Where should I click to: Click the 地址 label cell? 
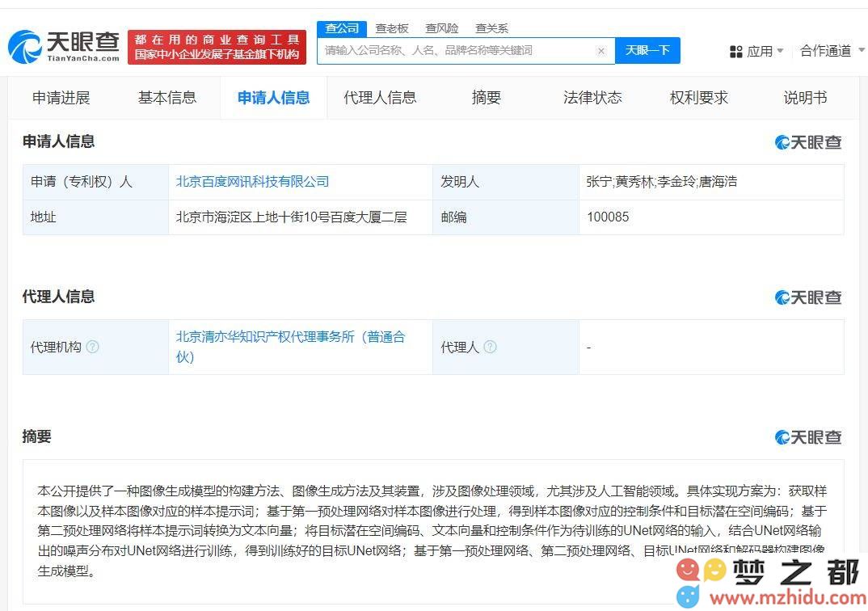[x=95, y=217]
